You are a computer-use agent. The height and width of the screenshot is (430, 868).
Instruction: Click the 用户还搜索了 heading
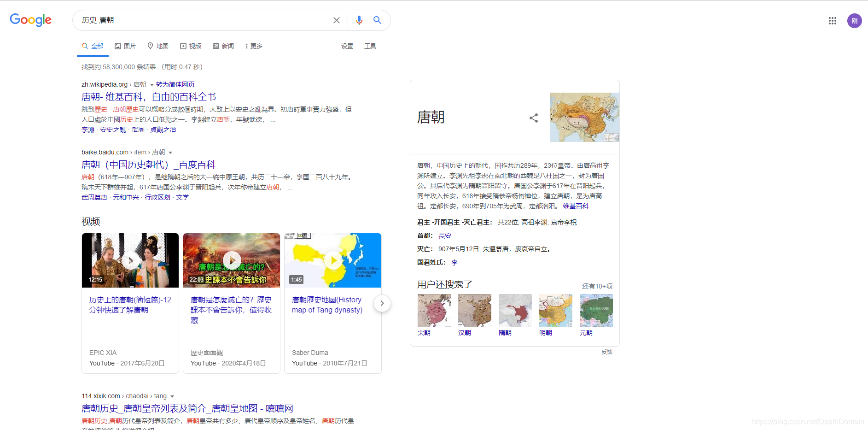click(445, 284)
